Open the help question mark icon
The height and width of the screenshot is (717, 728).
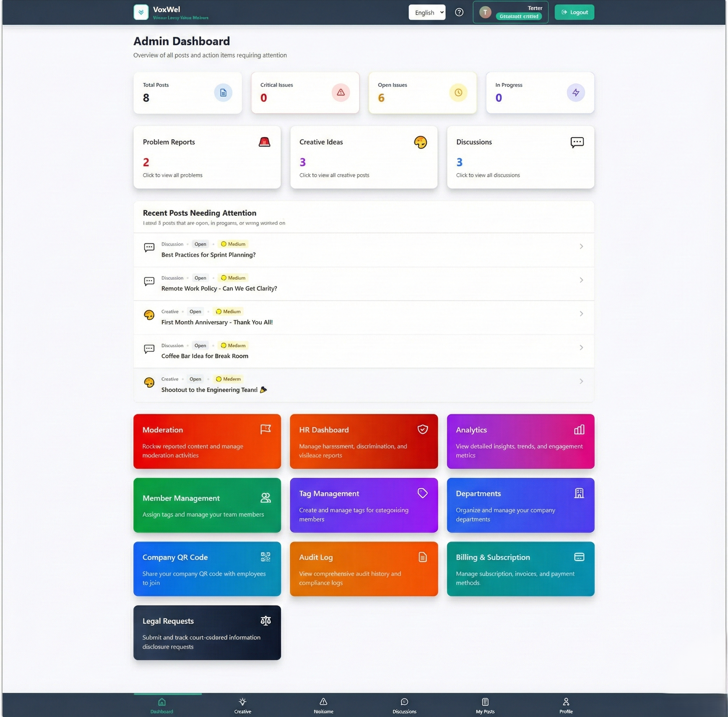(459, 12)
